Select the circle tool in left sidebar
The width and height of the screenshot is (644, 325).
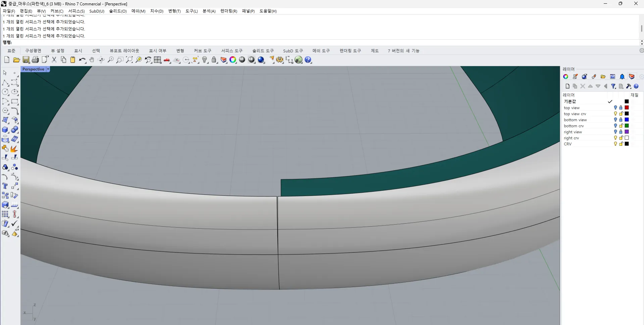click(5, 92)
